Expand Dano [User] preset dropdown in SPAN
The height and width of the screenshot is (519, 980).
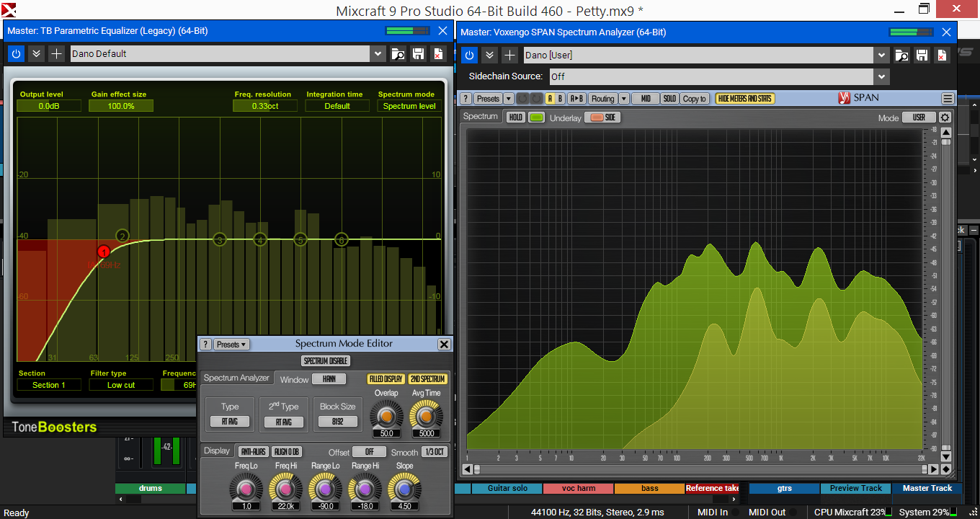pyautogui.click(x=882, y=55)
